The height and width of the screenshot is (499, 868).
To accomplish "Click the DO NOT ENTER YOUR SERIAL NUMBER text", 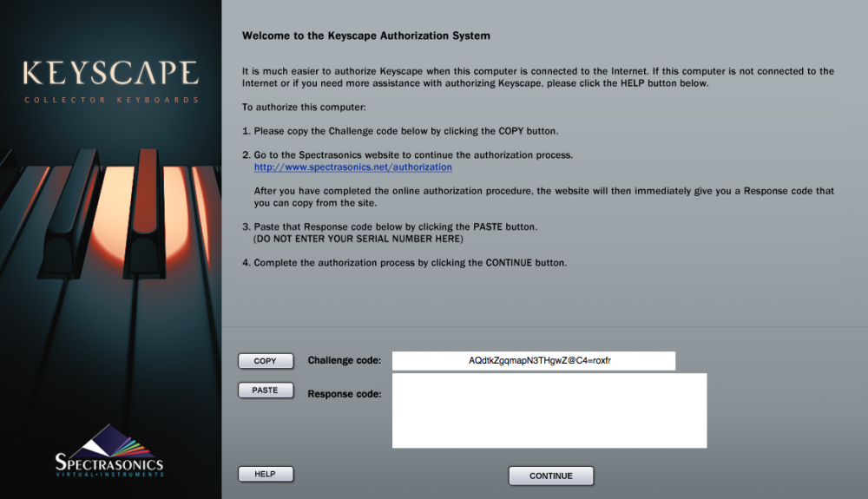I will 358,239.
